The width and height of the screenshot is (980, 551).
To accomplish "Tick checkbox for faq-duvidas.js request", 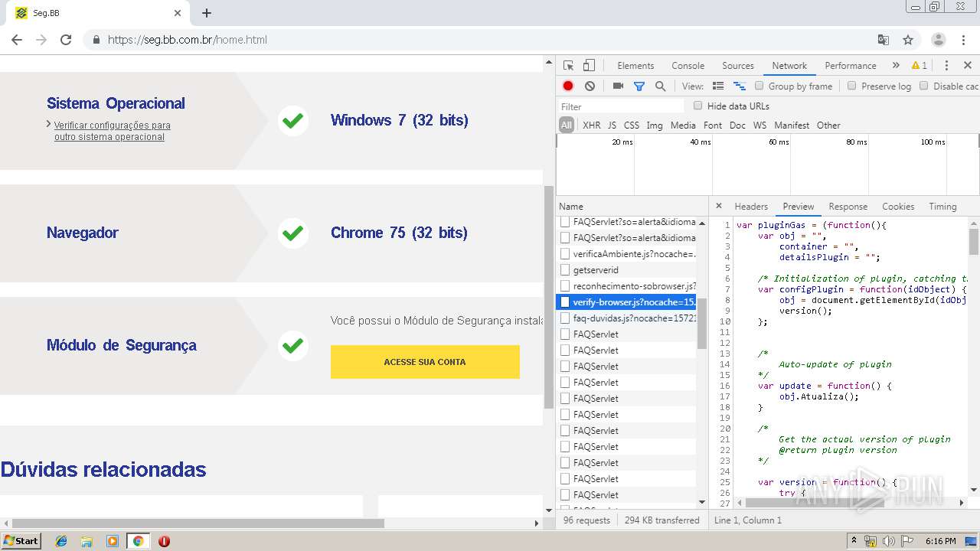I will [565, 318].
